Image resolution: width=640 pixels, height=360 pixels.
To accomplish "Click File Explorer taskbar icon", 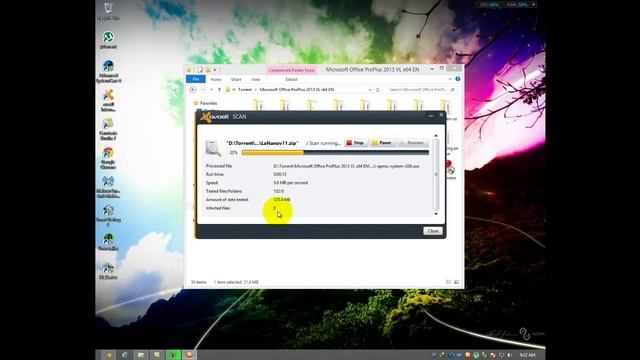I will (141, 355).
